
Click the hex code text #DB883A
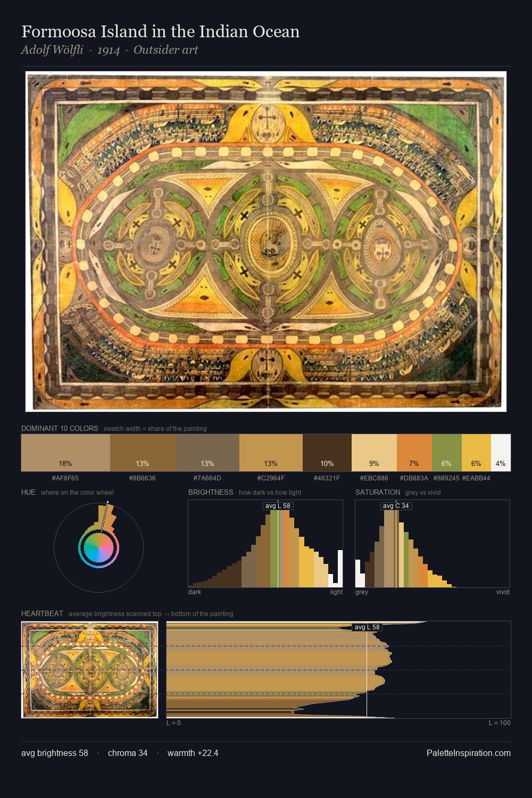414,478
